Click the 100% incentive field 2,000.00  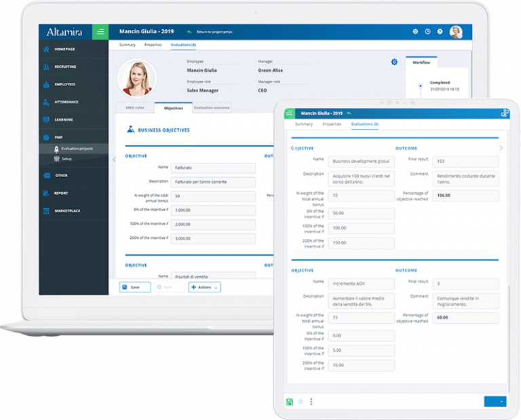(x=213, y=225)
